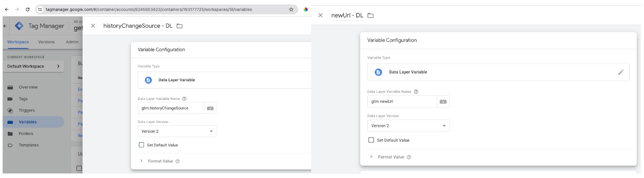Click the gtm.newUrl variable name field
Viewport: 644px width, 178px height.
(x=402, y=102)
